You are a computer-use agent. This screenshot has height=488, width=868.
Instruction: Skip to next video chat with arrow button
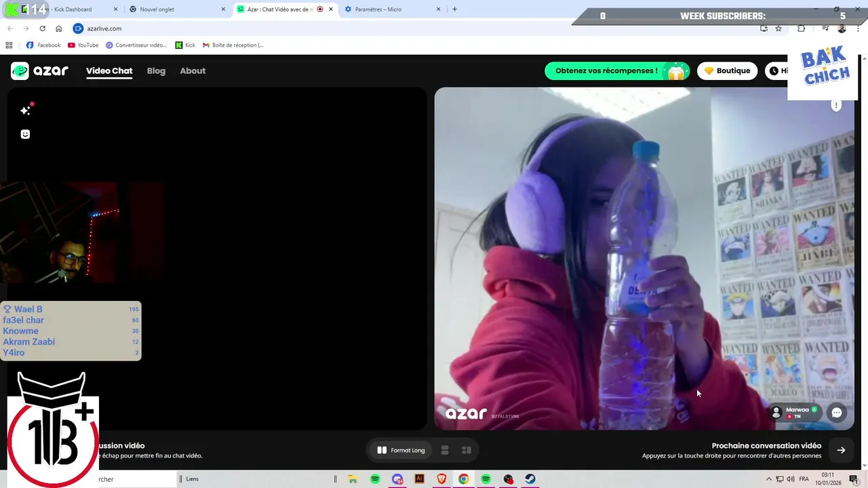[x=841, y=450]
